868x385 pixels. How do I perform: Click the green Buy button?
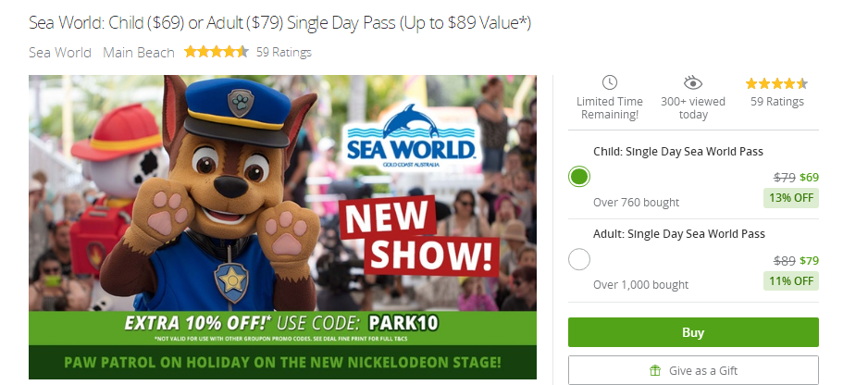click(x=693, y=332)
